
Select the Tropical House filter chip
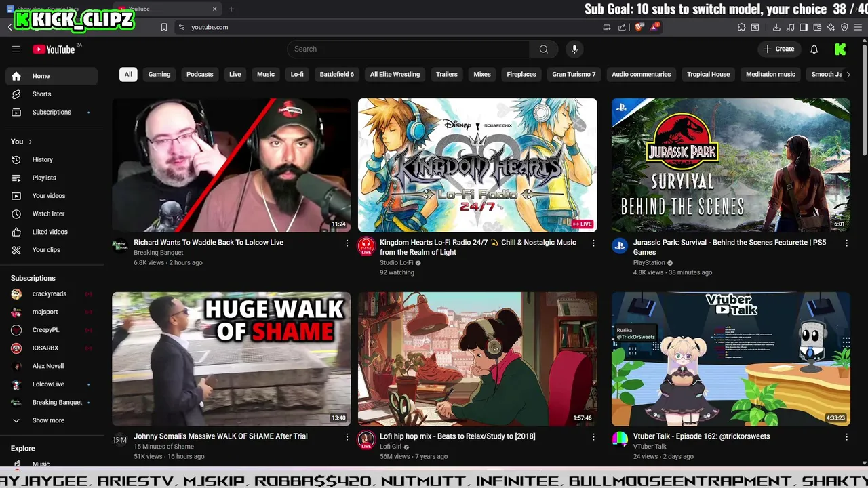tap(709, 75)
